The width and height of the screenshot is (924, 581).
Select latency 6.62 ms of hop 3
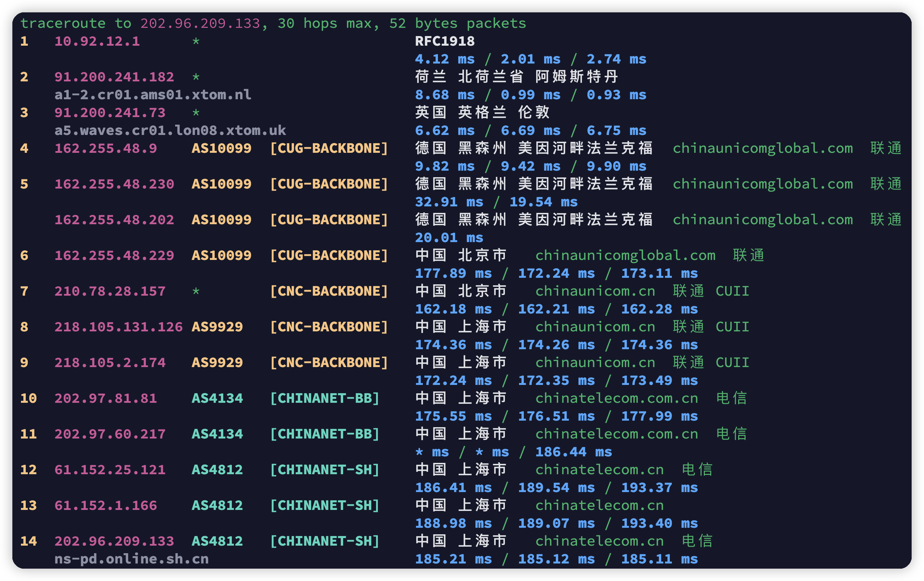click(445, 130)
